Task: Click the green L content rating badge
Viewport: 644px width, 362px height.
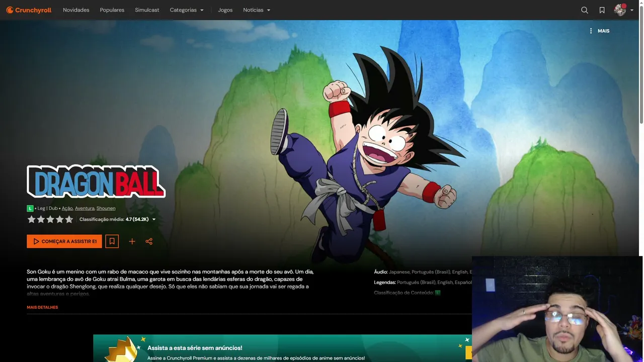Action: [x=30, y=208]
